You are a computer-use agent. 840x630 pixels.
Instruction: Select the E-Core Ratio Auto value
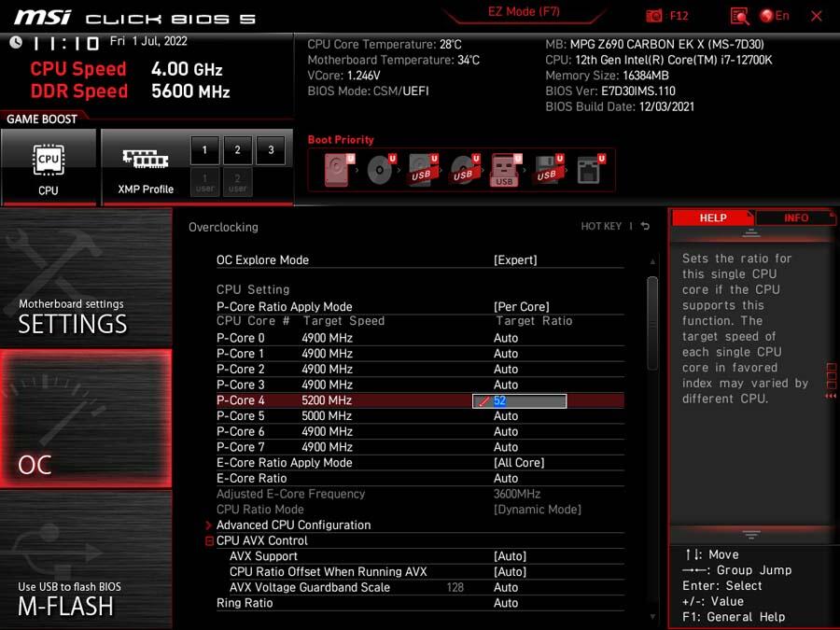[x=506, y=478]
